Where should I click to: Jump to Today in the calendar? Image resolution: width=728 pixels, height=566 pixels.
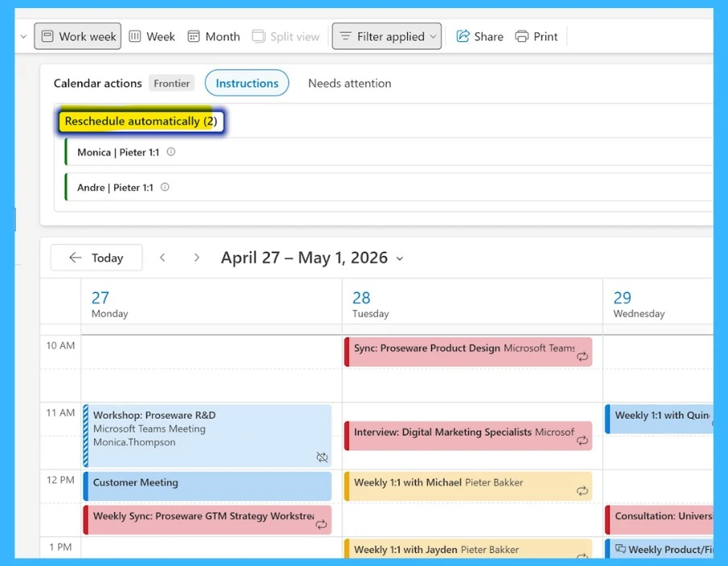(96, 258)
